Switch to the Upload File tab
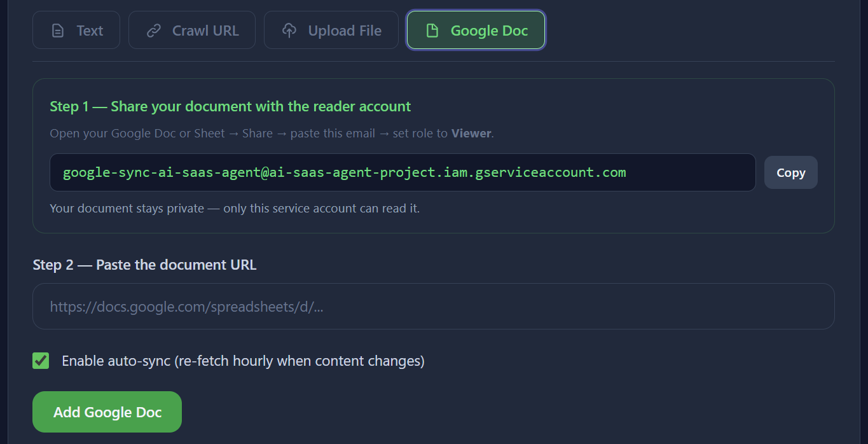This screenshot has width=868, height=444. (x=331, y=29)
